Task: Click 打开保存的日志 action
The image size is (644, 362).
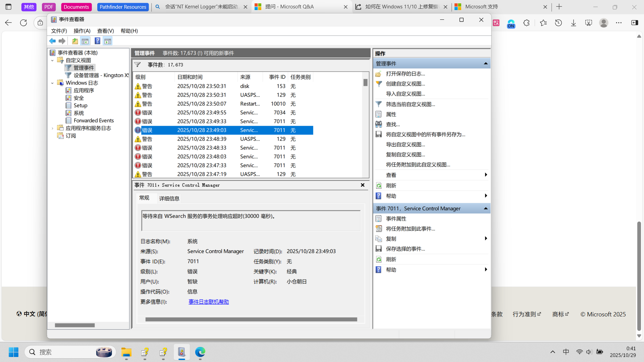Action: tap(405, 74)
